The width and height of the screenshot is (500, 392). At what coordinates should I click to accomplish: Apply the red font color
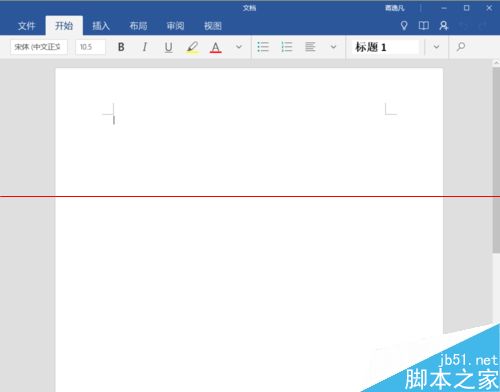pos(216,47)
